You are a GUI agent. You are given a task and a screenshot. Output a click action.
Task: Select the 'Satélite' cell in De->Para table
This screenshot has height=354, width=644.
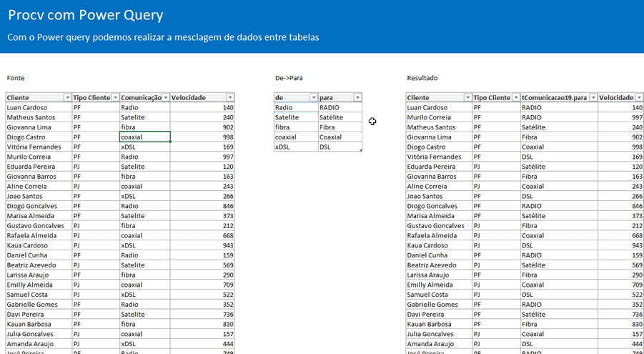coord(339,117)
